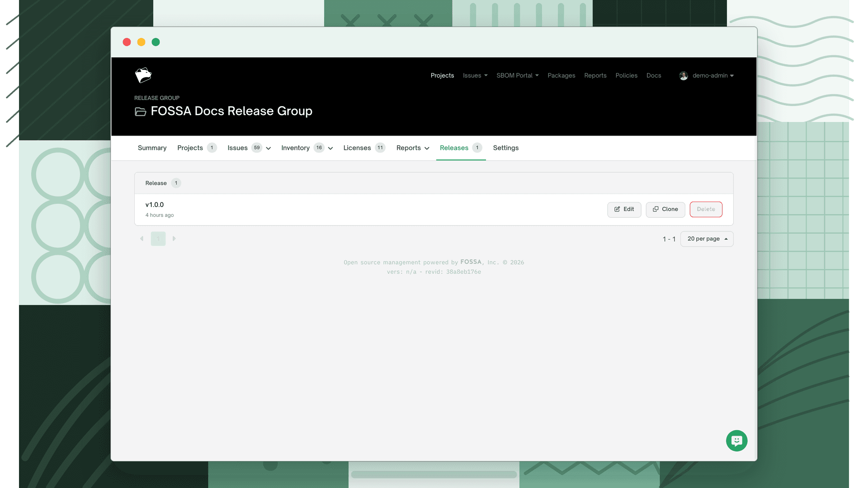Image resolution: width=868 pixels, height=488 pixels.
Task: Click the Release column header
Action: (x=156, y=183)
